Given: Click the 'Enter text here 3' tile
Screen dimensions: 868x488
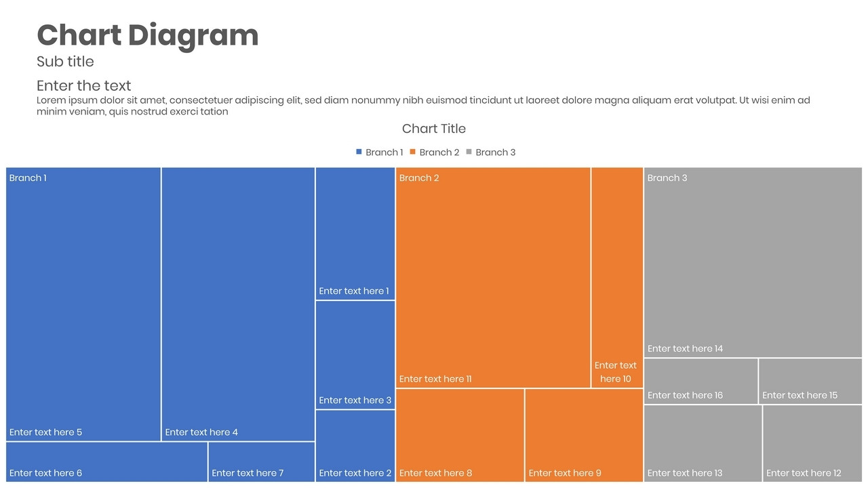Looking at the screenshot, I should [355, 355].
